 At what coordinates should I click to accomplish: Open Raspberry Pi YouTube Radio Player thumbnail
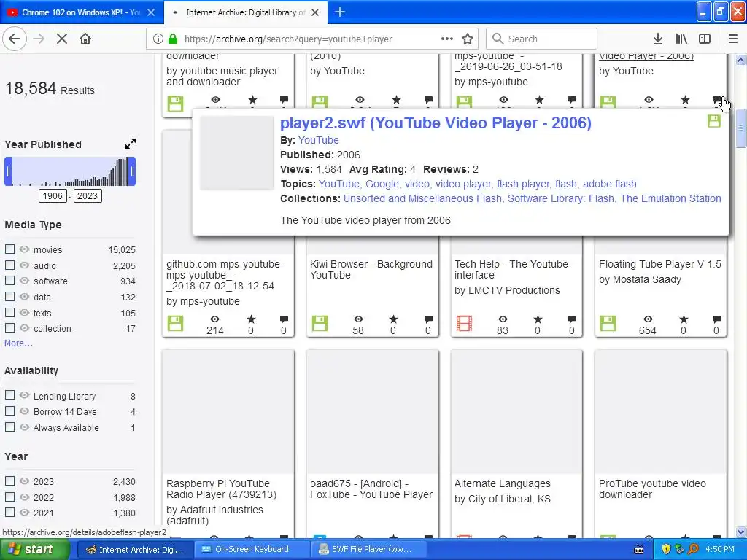click(228, 412)
